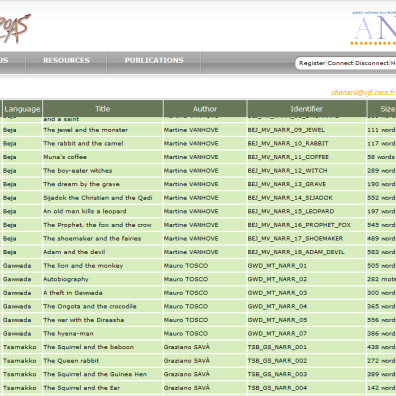Open the PUBLICATIONS menu

point(154,60)
